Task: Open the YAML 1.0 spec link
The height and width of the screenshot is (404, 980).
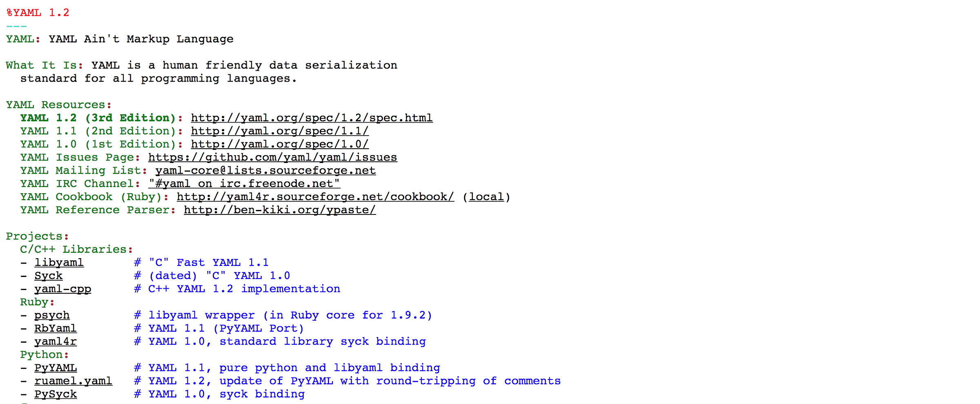Action: (280, 144)
